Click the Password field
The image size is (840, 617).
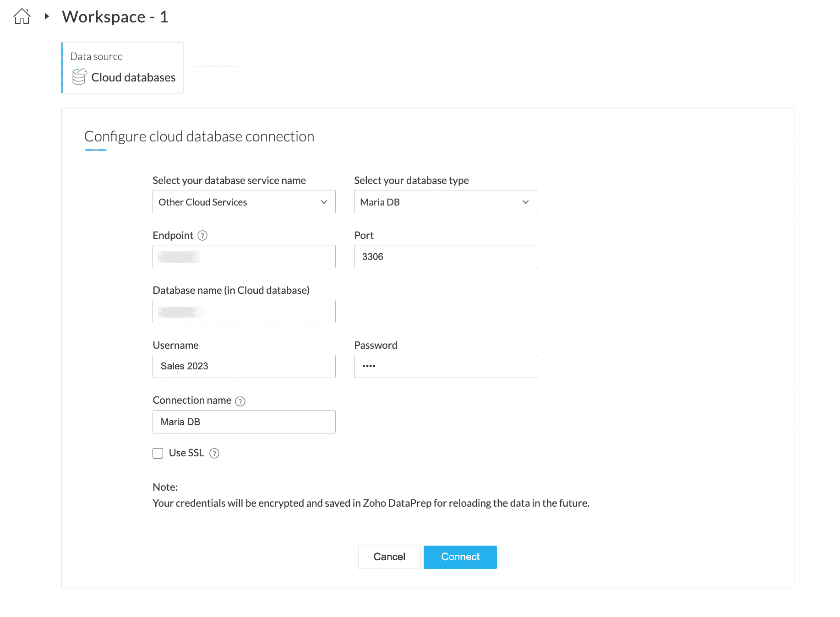click(445, 367)
